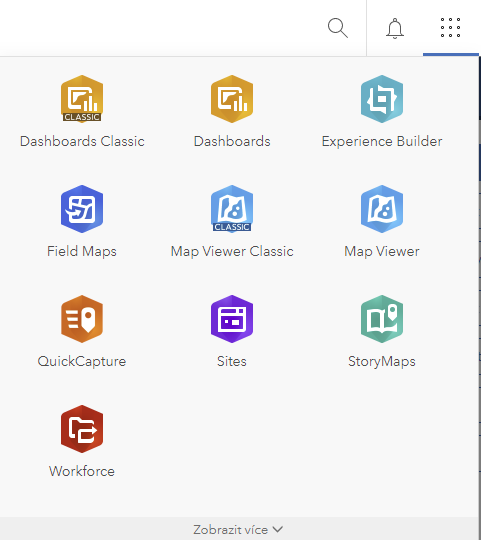Close the app launcher grid icon
481x540 pixels.
[x=451, y=28]
